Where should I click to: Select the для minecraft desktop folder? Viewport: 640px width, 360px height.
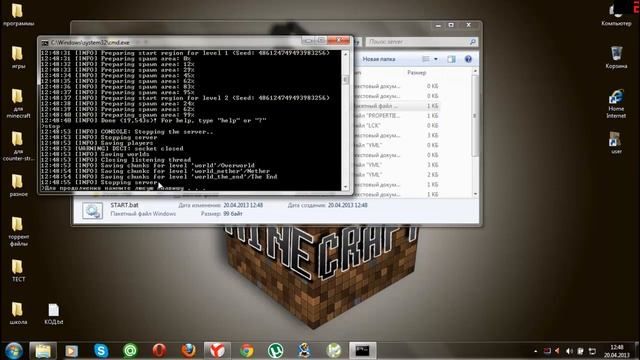tap(18, 103)
